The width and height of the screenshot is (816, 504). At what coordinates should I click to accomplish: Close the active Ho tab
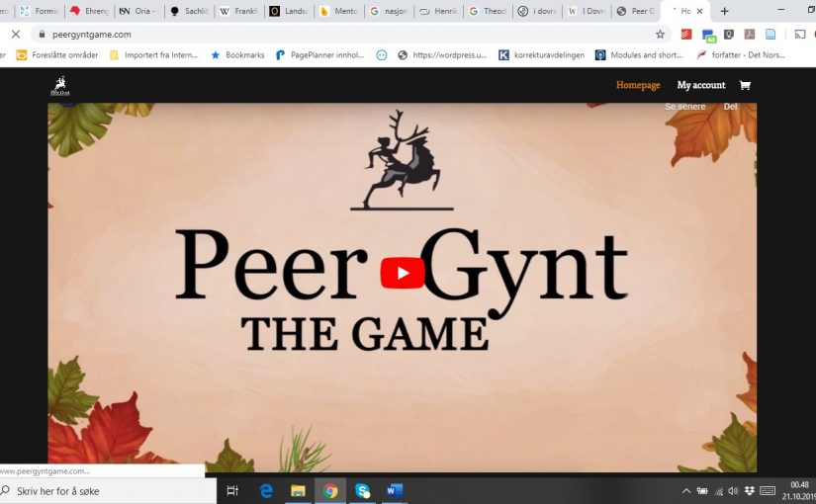[699, 11]
